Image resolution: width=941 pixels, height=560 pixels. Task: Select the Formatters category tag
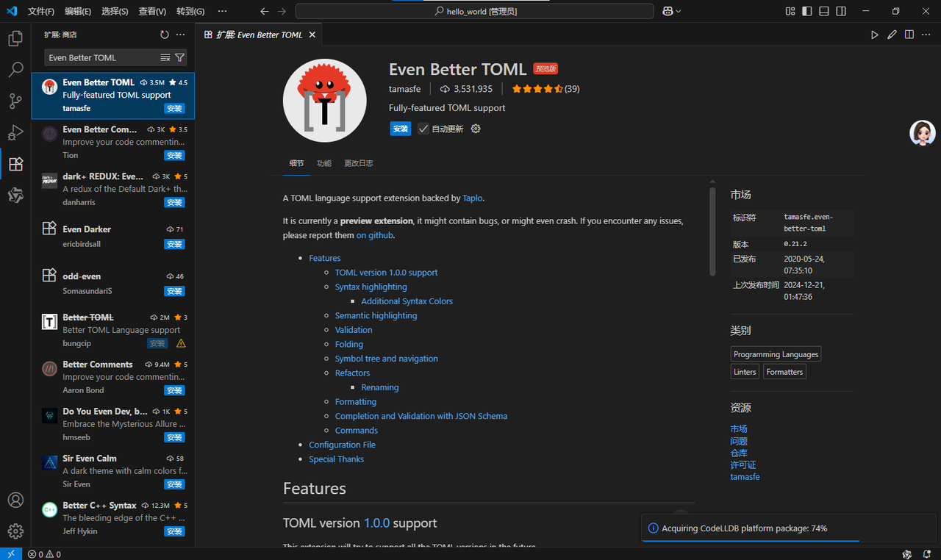tap(784, 372)
